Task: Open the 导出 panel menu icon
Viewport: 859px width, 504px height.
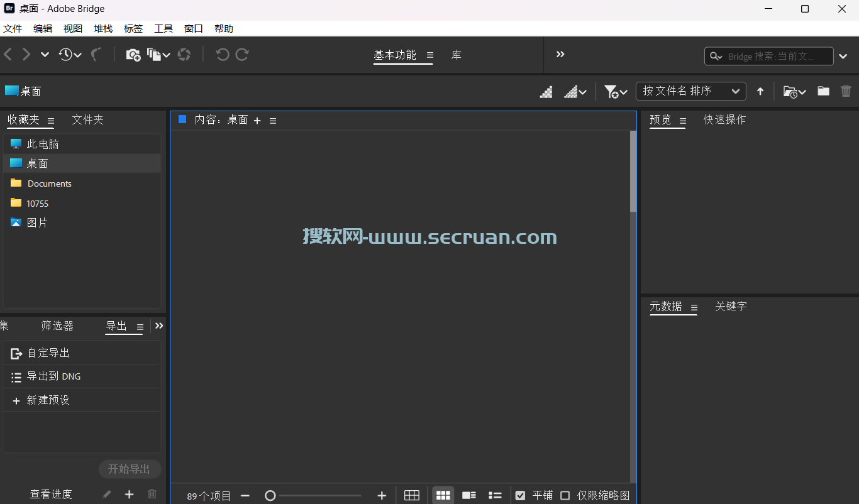Action: pos(140,327)
